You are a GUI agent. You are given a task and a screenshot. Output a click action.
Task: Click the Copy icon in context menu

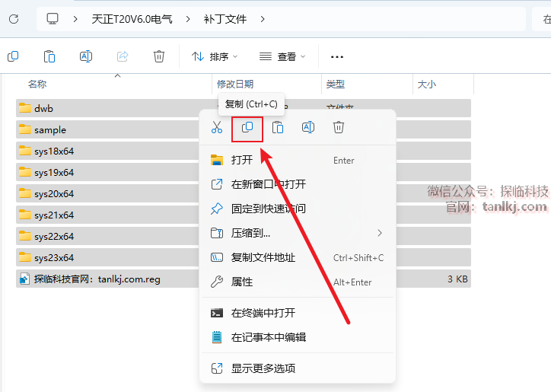point(247,128)
